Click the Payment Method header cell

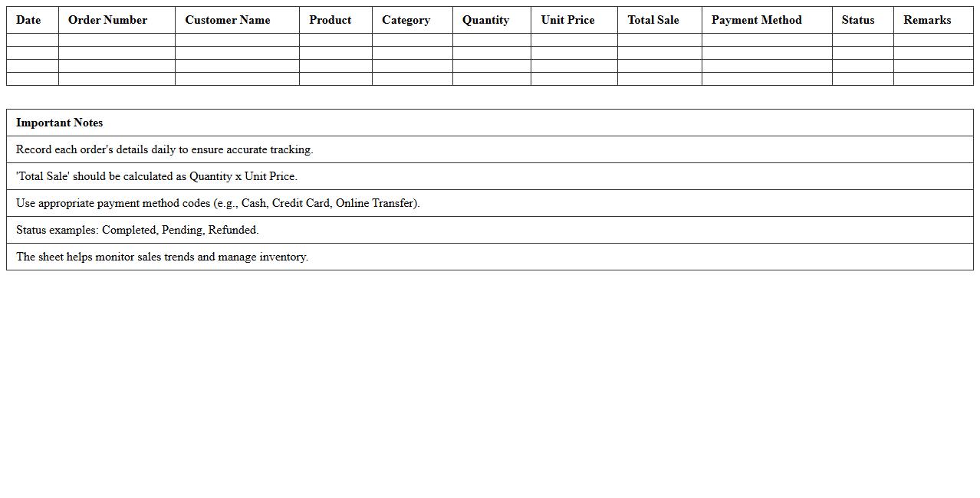point(756,20)
